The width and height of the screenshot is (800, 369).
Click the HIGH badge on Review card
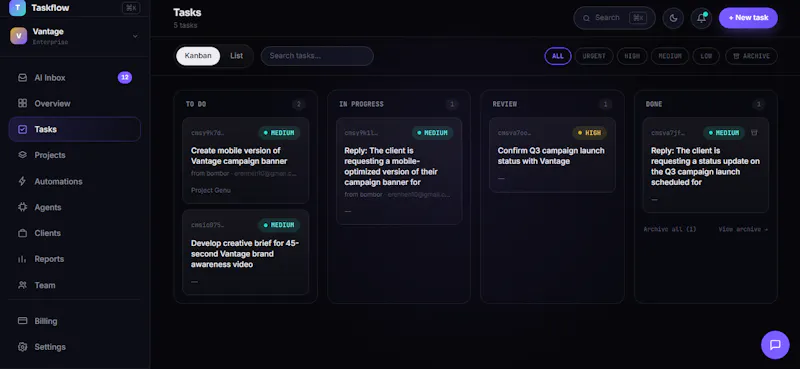[589, 133]
